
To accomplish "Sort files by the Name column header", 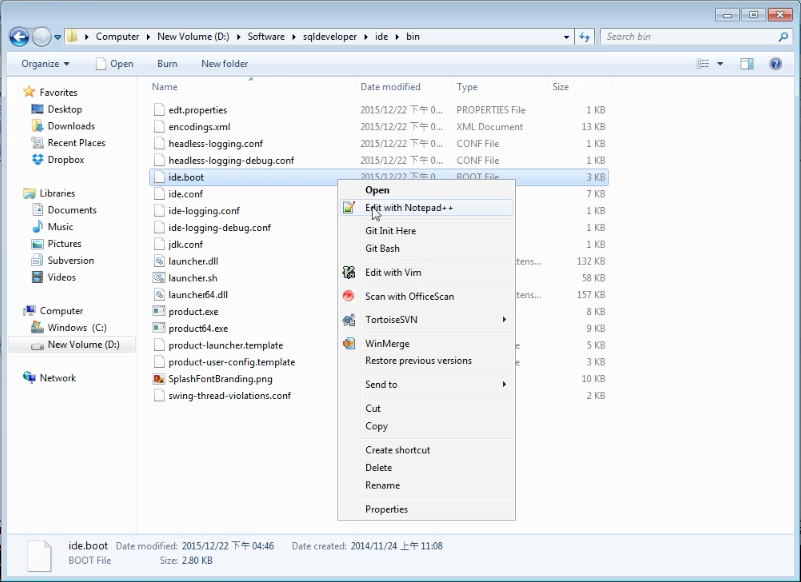I will pos(251,87).
